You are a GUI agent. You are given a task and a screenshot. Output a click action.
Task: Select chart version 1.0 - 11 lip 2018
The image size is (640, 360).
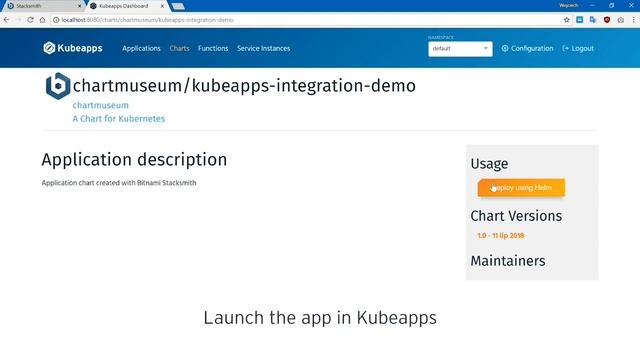point(500,236)
